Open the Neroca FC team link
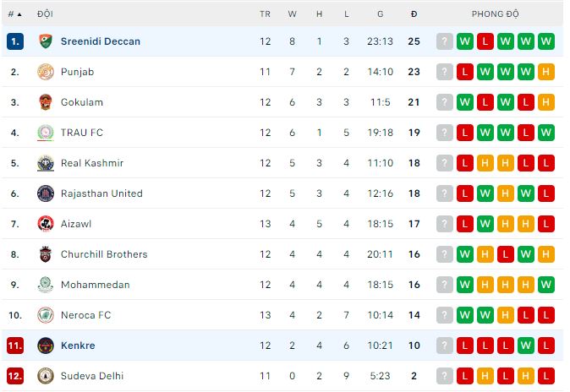The image size is (570, 392). point(85,315)
